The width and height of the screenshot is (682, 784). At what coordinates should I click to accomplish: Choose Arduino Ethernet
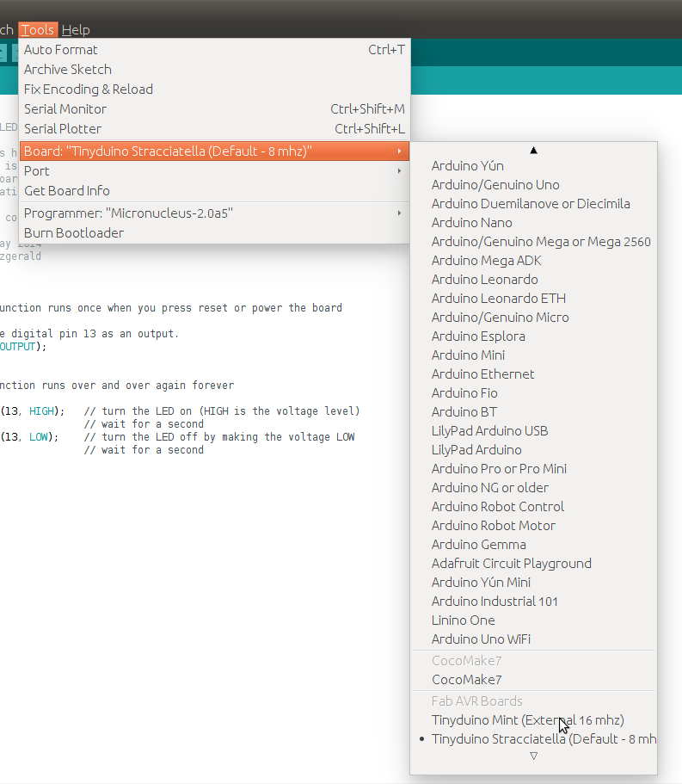tap(533, 374)
